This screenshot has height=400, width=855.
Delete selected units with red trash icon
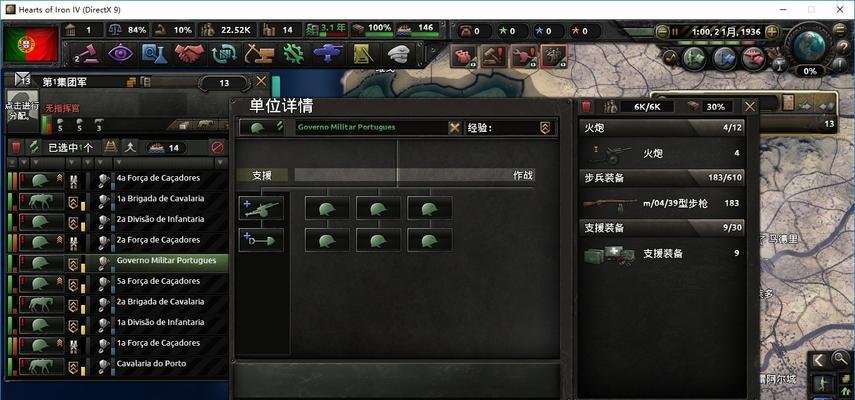pyautogui.click(x=16, y=147)
